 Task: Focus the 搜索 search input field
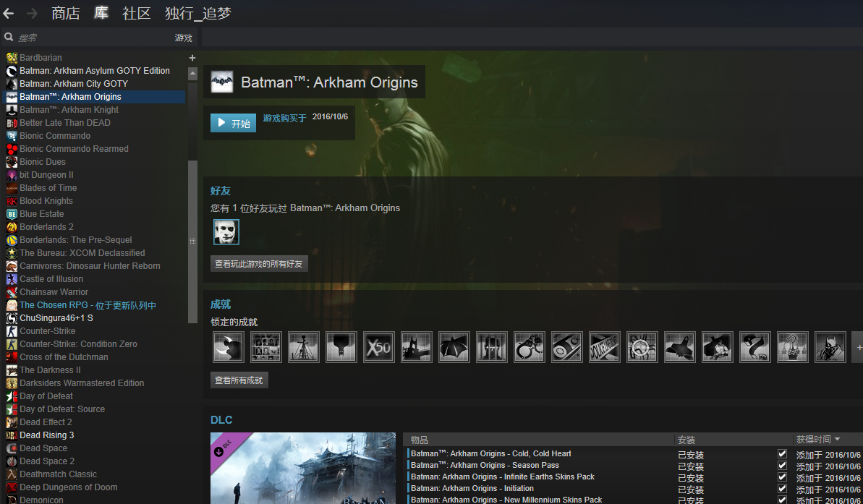93,38
